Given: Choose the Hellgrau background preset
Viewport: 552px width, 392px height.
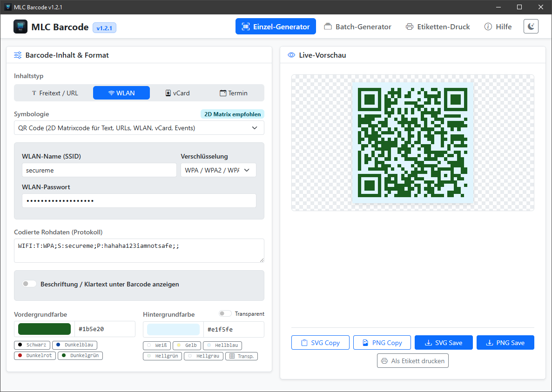Looking at the screenshot, I should tap(203, 356).
